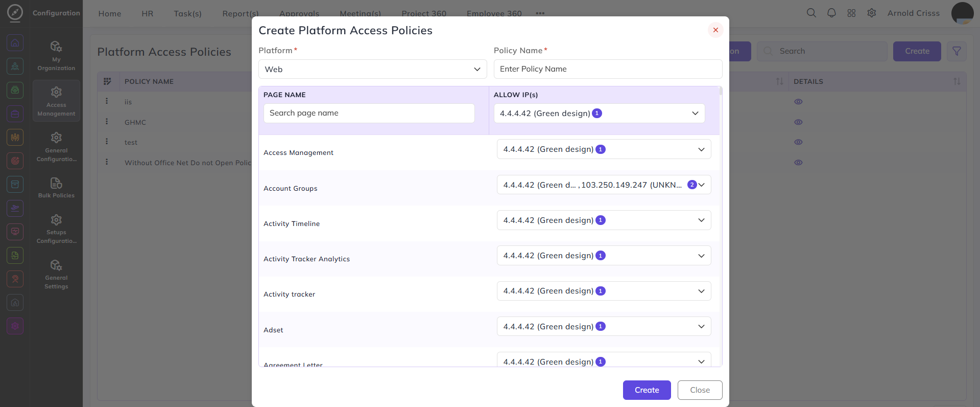
Task: Open the filter funnel on Platform Access Policies page
Action: [957, 51]
